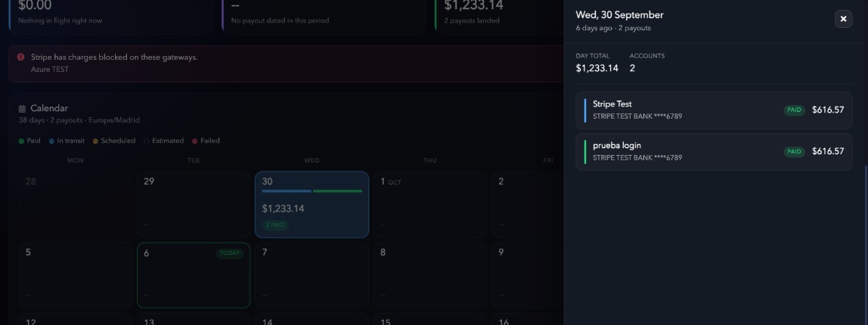Screen dimensions: 868x325
Task: Click the $616.57 amount for prueba login
Action: pyautogui.click(x=828, y=151)
